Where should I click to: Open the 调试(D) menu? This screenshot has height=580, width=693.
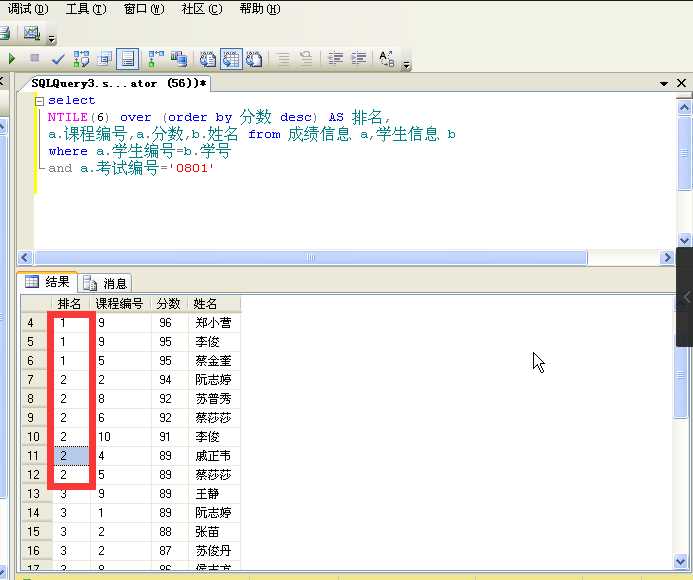(28, 8)
